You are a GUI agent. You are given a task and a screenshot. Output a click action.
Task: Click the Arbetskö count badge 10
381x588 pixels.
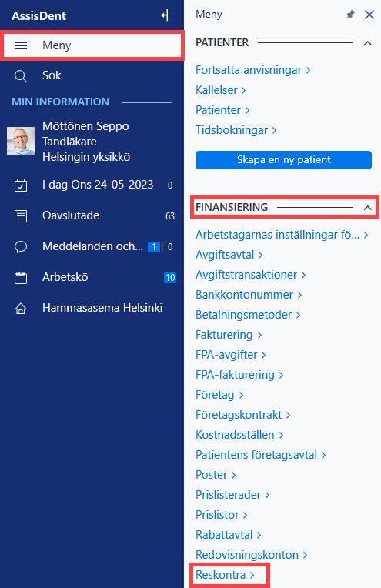point(170,278)
